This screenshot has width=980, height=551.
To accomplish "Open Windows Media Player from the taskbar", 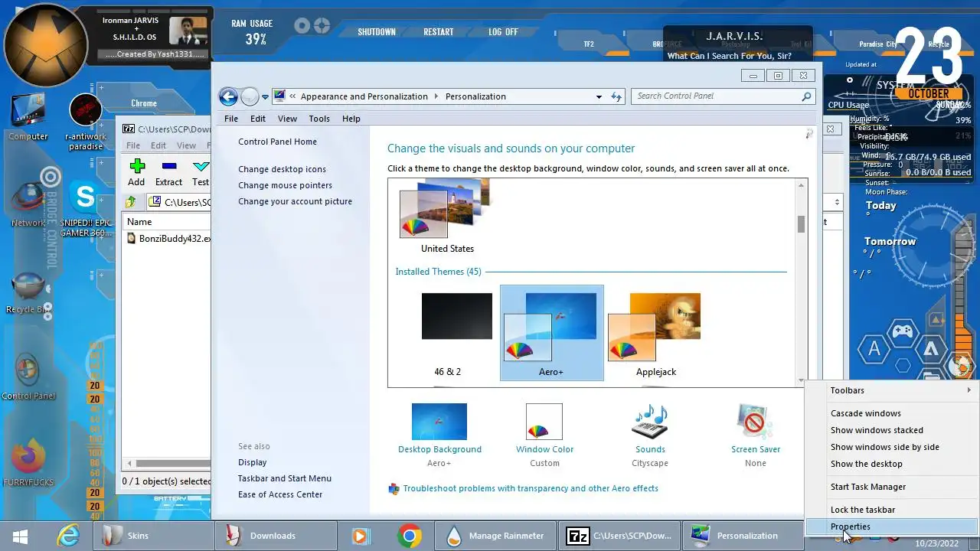I will tap(360, 536).
